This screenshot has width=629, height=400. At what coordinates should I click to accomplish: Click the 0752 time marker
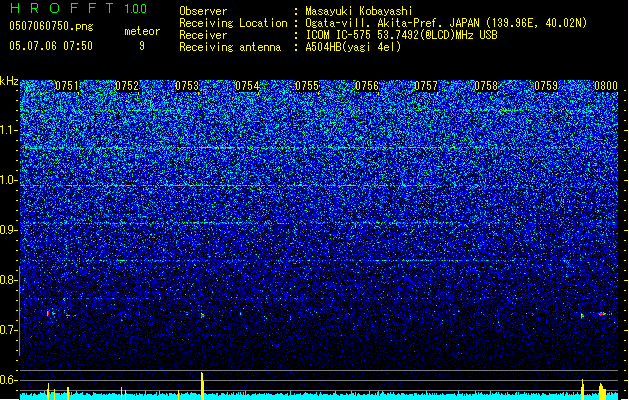(127, 86)
